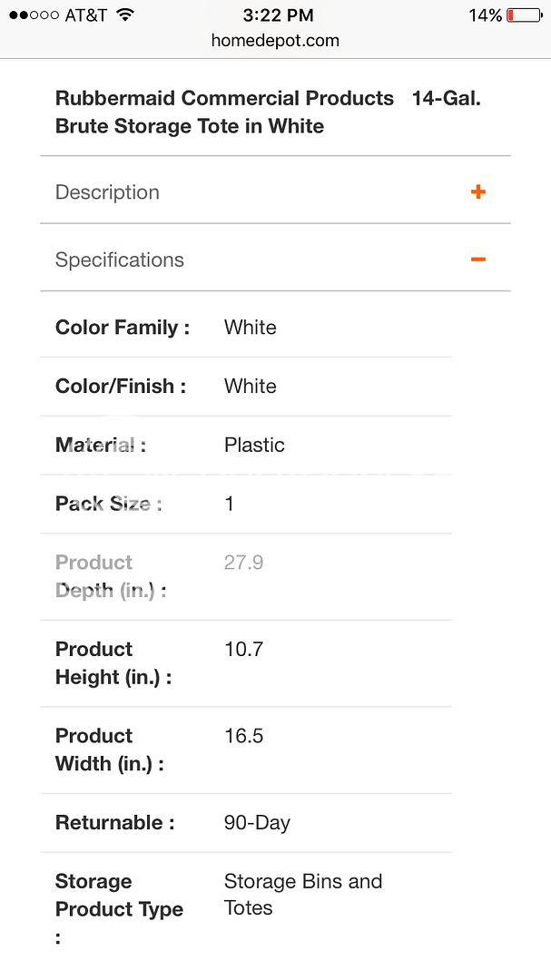Tap the Color Family label

point(123,328)
